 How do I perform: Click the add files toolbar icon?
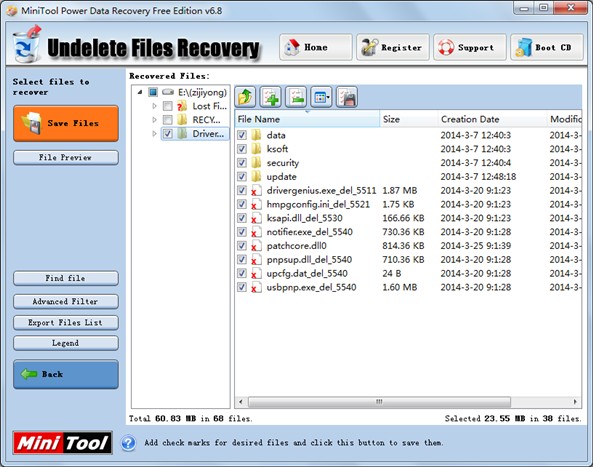pos(270,97)
